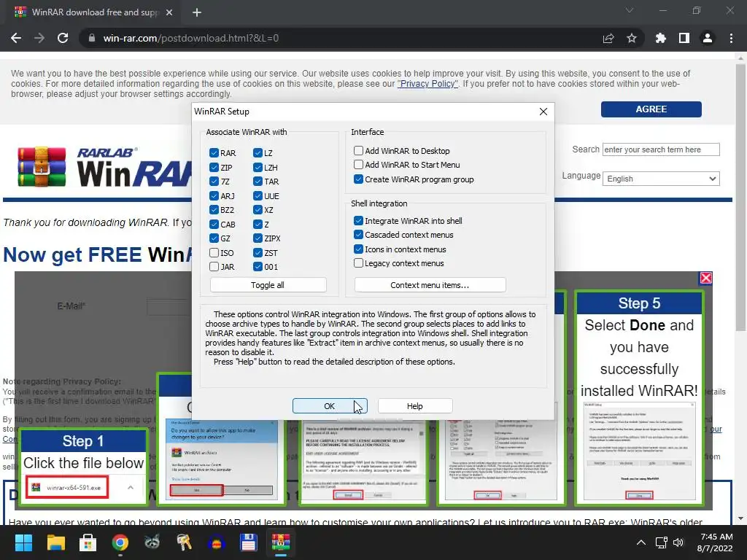
Task: Open the Language dropdown
Action: point(661,179)
